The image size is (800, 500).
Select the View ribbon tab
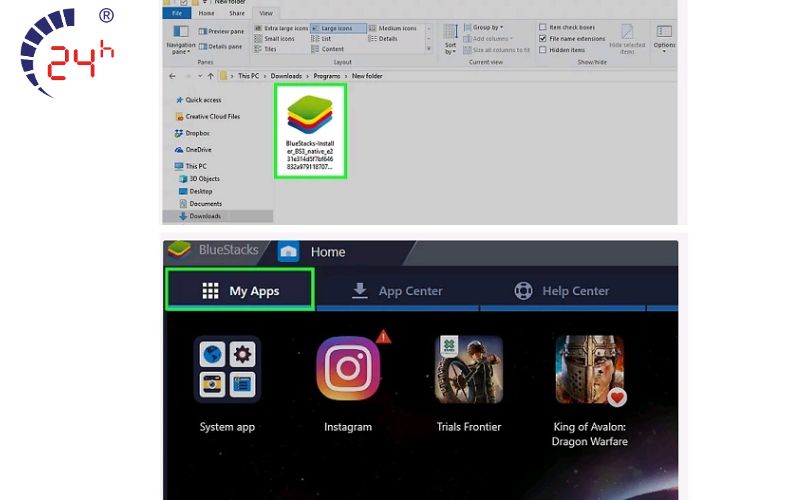click(x=266, y=13)
